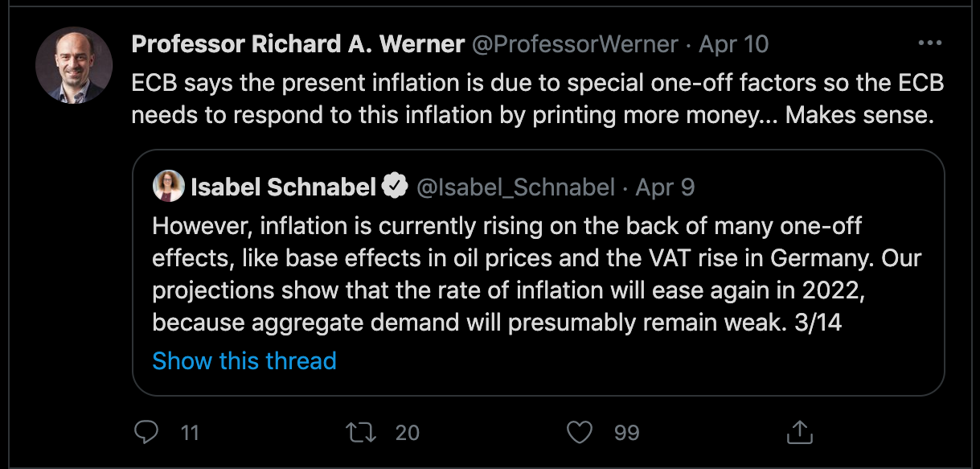Open Professor Werner's profile picture
The image size is (980, 469).
pos(73,65)
